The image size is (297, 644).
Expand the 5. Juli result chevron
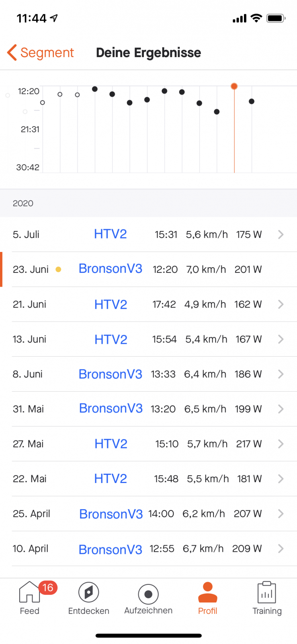[x=281, y=234]
